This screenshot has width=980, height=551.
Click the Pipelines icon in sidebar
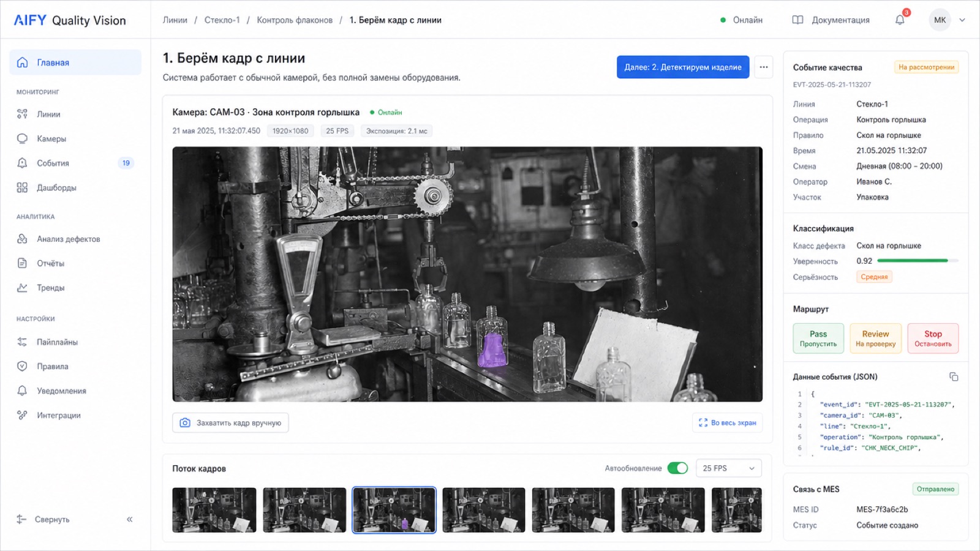[22, 342]
